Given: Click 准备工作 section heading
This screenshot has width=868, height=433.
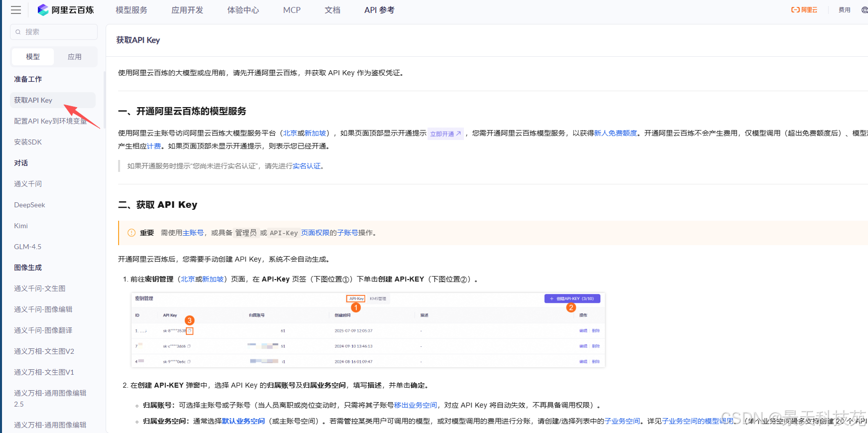Looking at the screenshot, I should (x=28, y=79).
